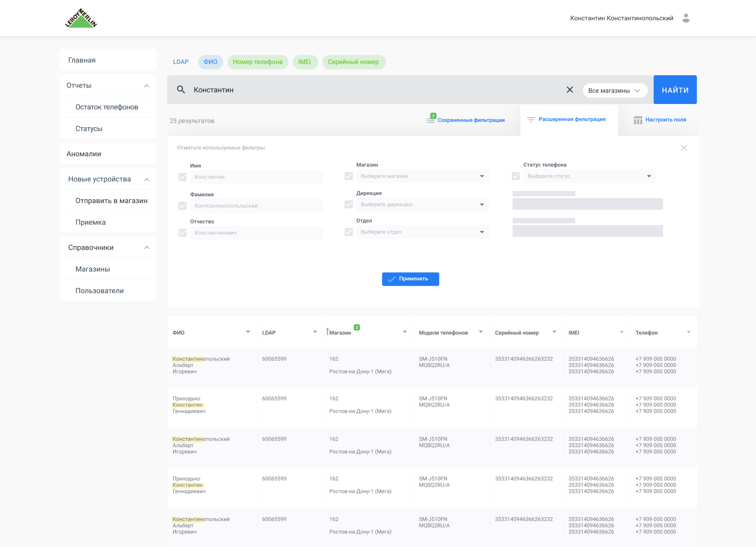756x547 pixels.
Task: Open the ФИО column filter arrow
Action: click(248, 332)
